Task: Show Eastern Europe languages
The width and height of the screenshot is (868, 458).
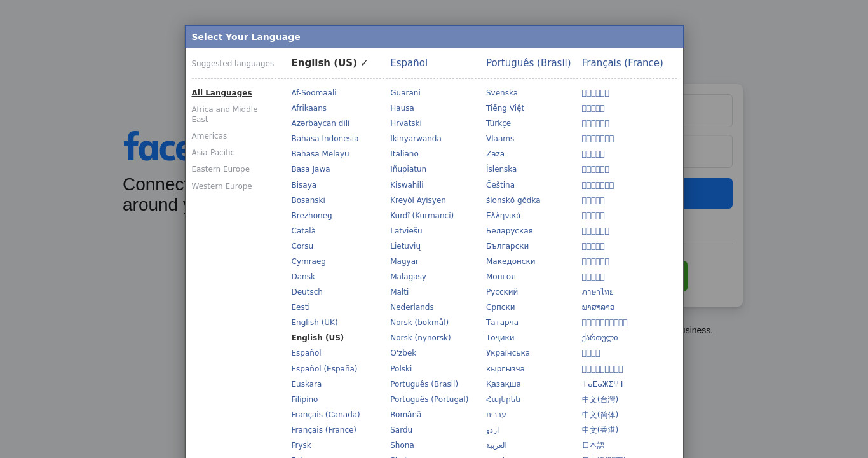Action: (220, 169)
